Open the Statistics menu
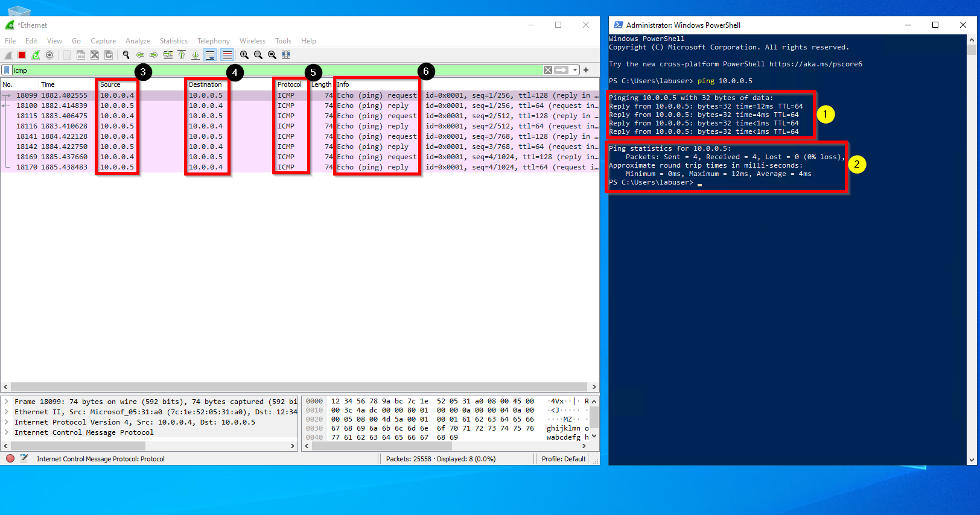Image resolution: width=980 pixels, height=515 pixels. 174,41
